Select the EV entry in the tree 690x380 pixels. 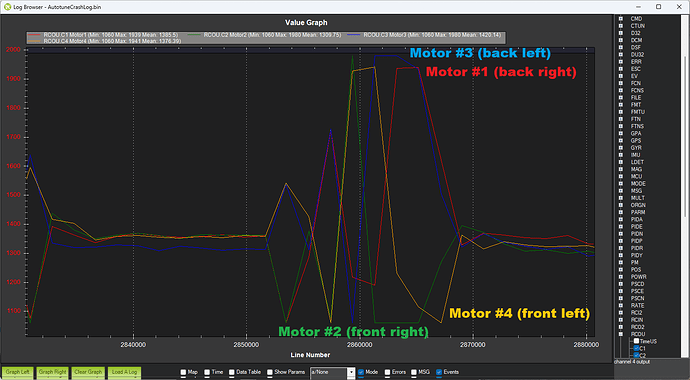[x=634, y=76]
